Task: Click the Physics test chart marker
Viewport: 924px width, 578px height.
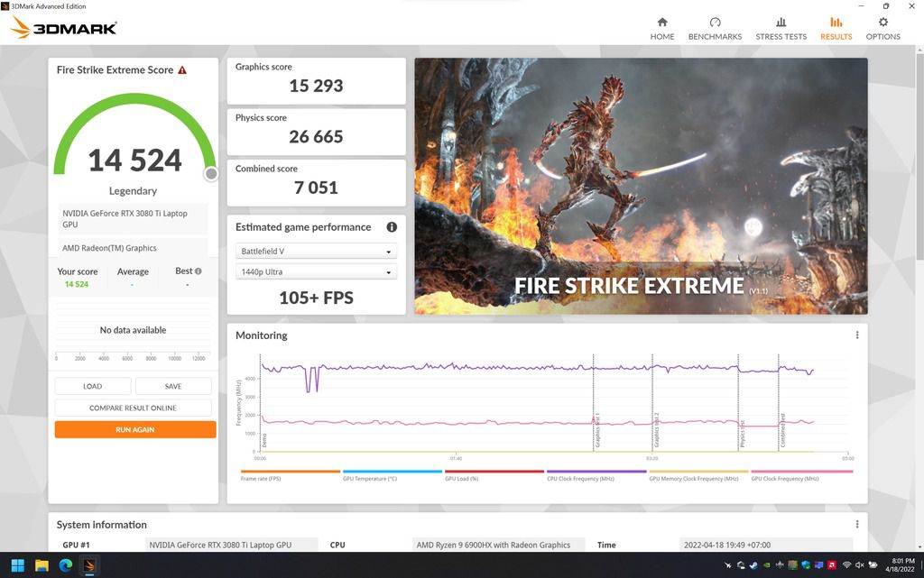Action: (x=742, y=435)
